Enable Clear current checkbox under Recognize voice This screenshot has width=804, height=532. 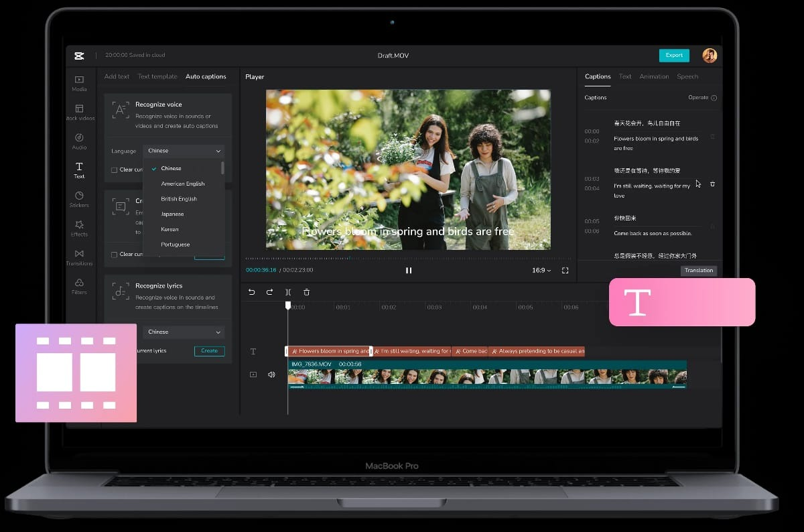(x=114, y=170)
